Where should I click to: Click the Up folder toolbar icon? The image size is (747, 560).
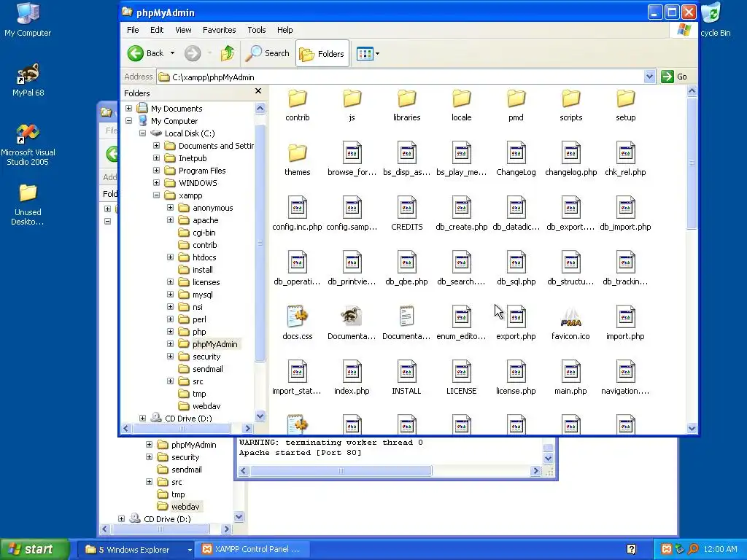point(228,53)
